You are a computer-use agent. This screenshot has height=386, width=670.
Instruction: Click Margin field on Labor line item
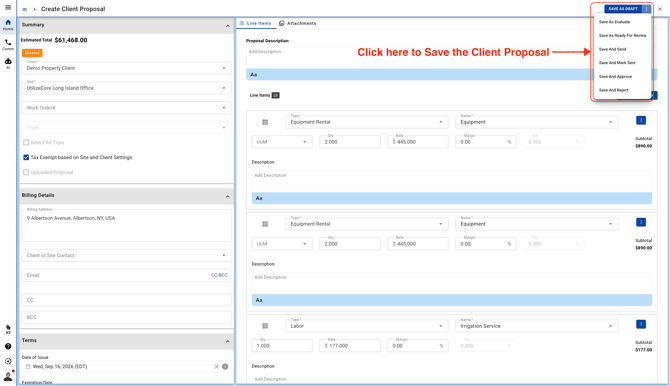(417, 346)
